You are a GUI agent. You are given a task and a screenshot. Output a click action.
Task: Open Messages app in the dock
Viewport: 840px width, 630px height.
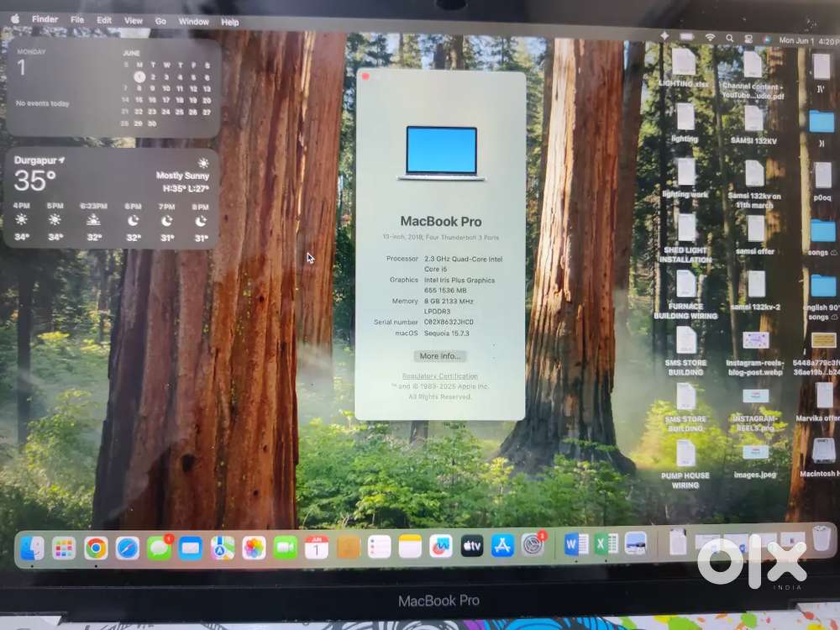click(x=159, y=548)
